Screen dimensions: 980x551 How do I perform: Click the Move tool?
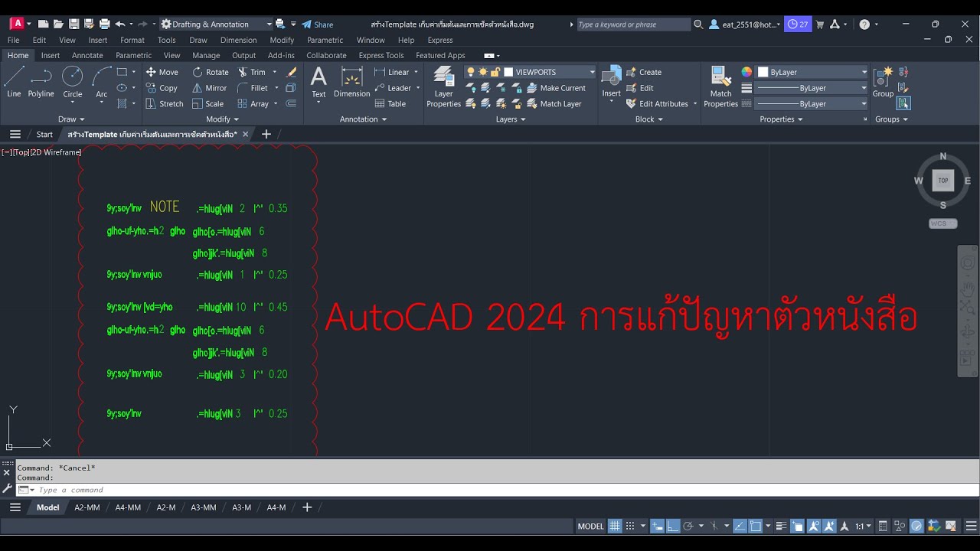162,72
